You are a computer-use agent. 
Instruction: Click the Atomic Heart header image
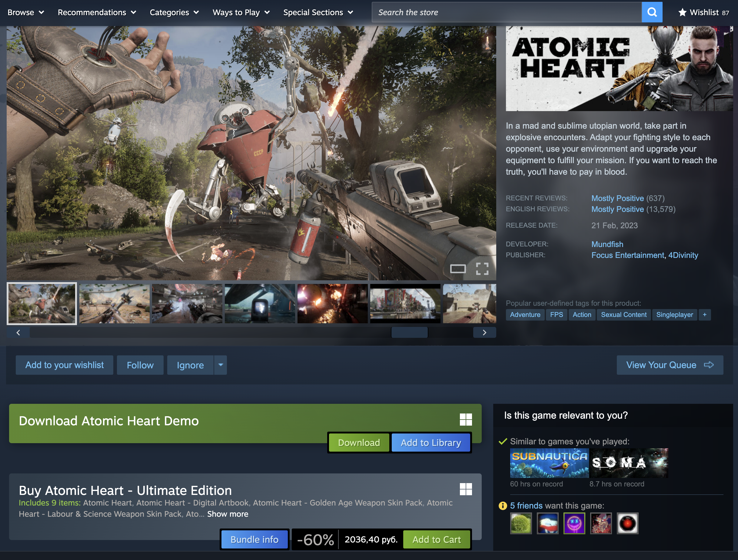619,68
